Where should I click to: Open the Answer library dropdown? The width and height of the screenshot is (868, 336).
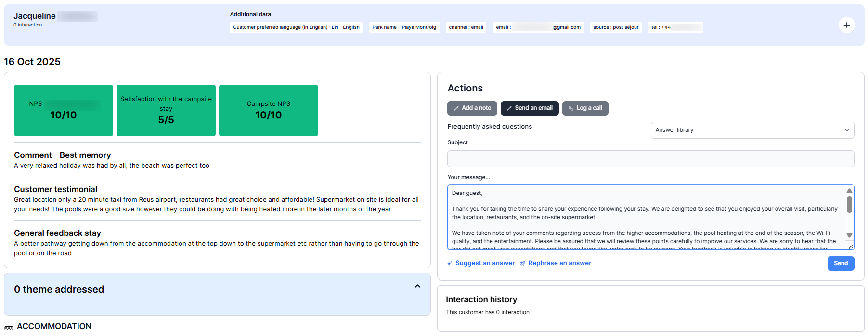click(752, 130)
